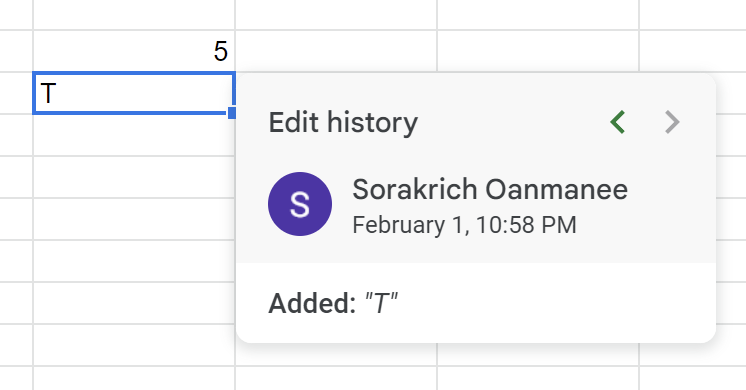Click Sorakrich Oanmanee's purple S avatar
The height and width of the screenshot is (390, 746).
[300, 204]
